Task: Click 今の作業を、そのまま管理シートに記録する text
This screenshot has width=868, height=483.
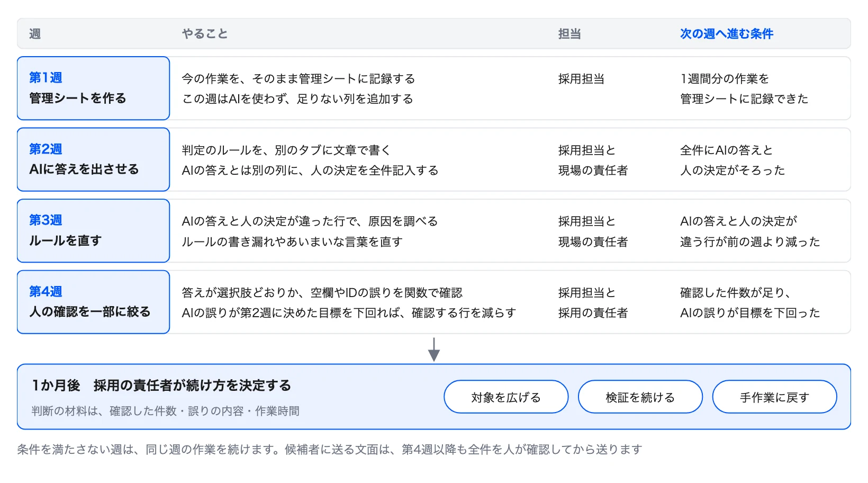Action: click(299, 79)
